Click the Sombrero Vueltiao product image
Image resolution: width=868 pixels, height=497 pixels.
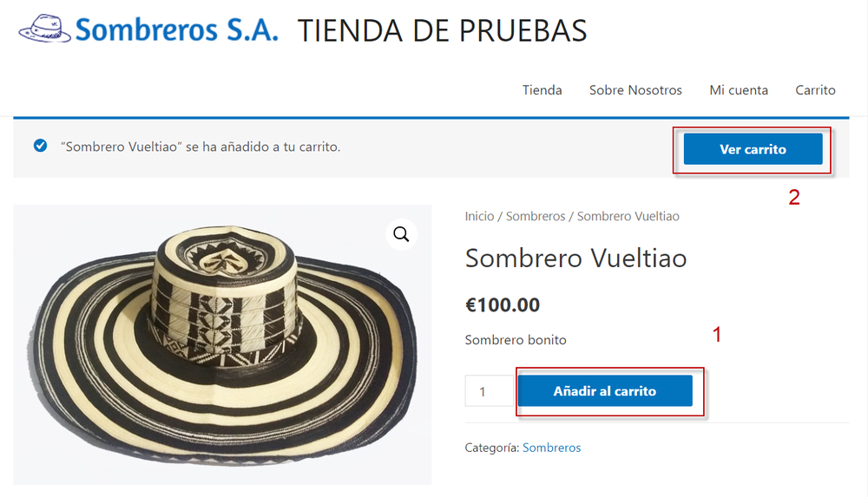pyautogui.click(x=222, y=345)
